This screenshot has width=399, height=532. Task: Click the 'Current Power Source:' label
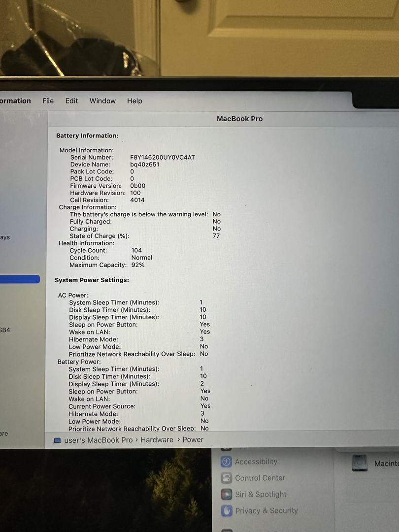click(102, 406)
